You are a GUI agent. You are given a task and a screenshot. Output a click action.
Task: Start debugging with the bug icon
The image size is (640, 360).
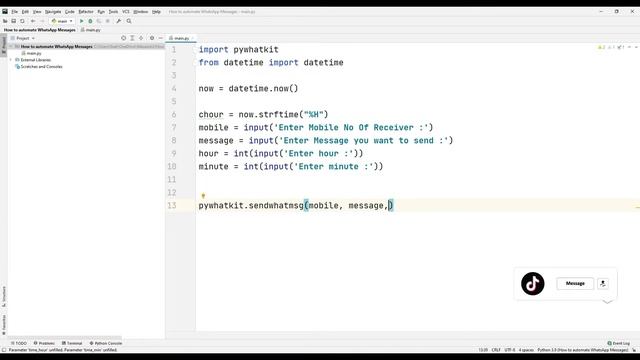(x=90, y=21)
